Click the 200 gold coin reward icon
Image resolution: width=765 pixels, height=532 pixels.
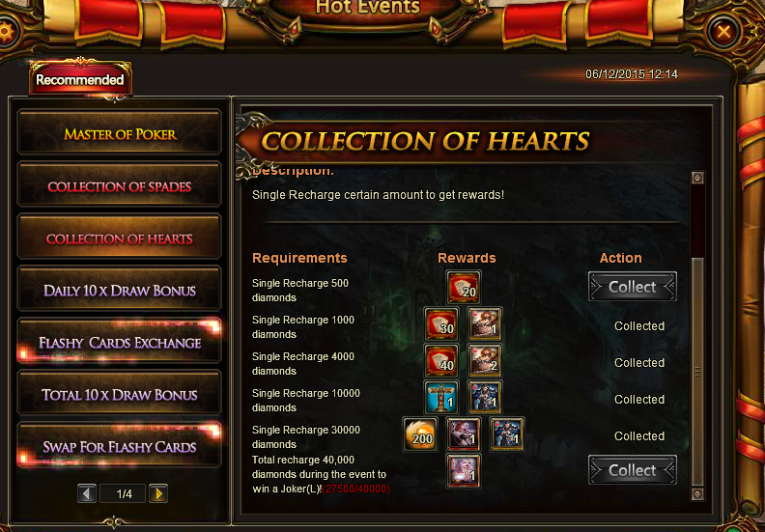(x=420, y=434)
